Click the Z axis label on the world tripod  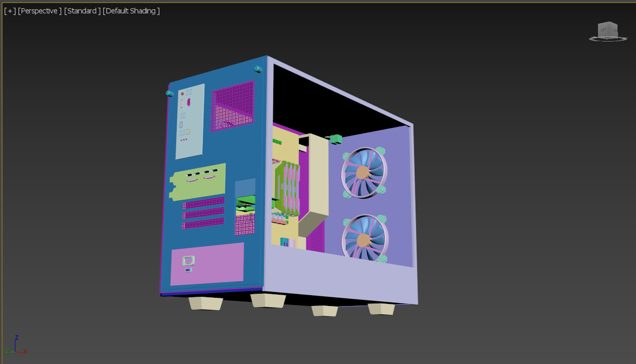pyautogui.click(x=16, y=337)
